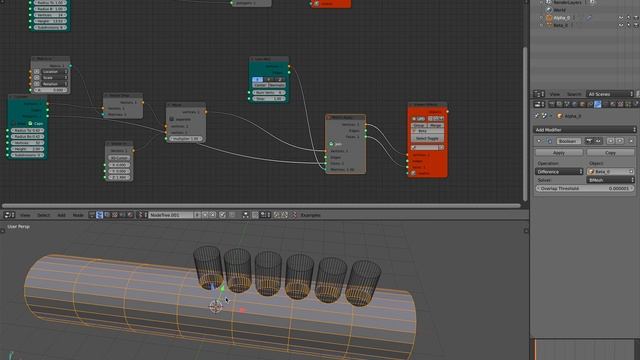The image size is (640, 360).
Task: Collapse the Boolean modifier panel arrow
Action: click(x=539, y=141)
